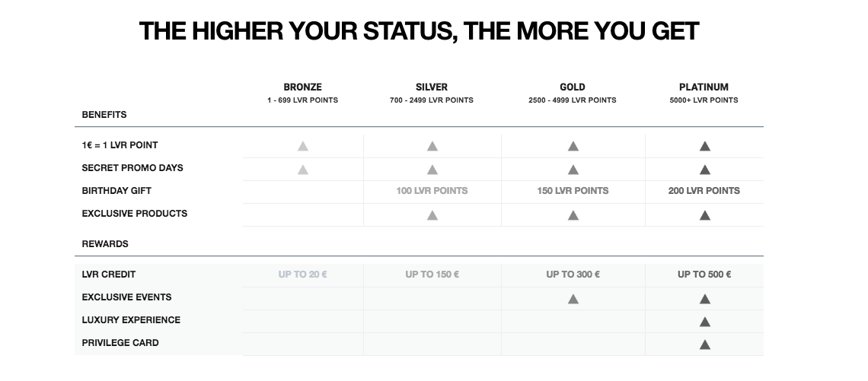
Task: Select the PLATINUM status column header
Action: pyautogui.click(x=704, y=87)
